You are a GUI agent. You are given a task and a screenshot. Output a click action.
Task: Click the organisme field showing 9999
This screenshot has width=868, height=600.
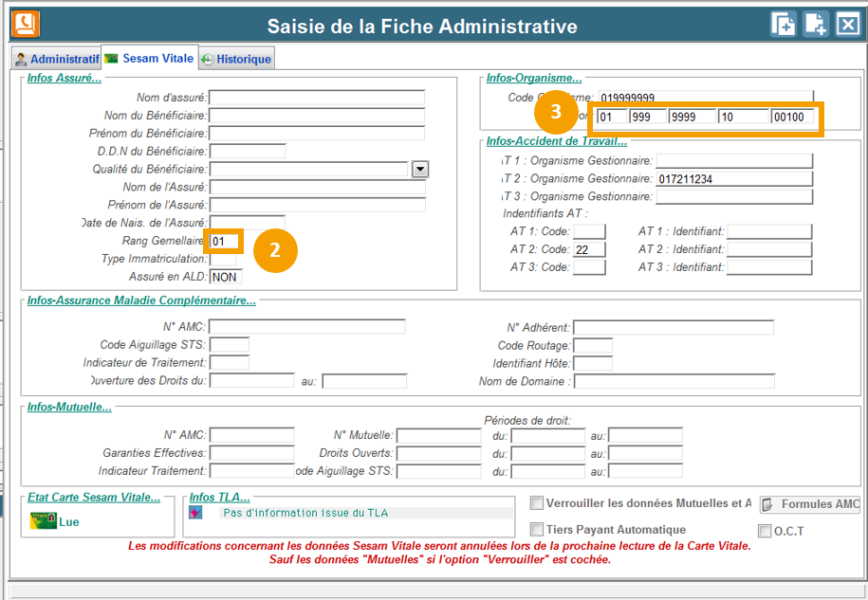coord(693,117)
